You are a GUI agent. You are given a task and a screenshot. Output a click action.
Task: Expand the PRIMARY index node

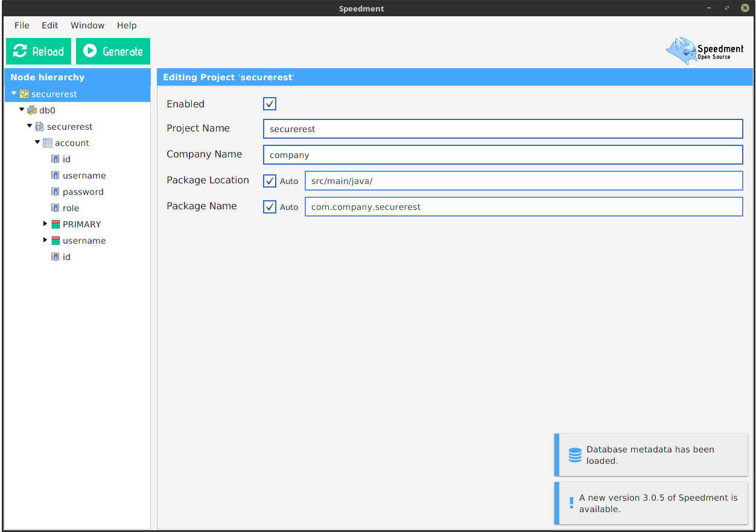pos(45,224)
